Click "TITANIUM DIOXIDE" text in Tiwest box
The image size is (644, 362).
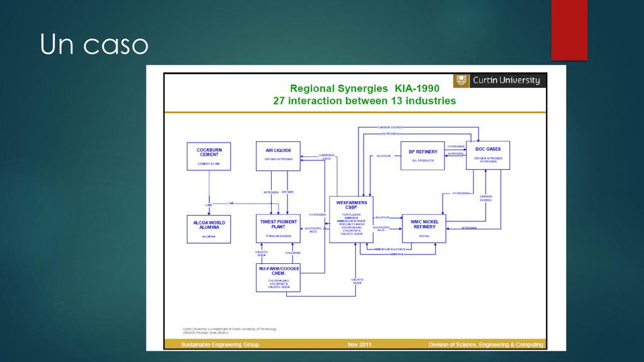[278, 236]
